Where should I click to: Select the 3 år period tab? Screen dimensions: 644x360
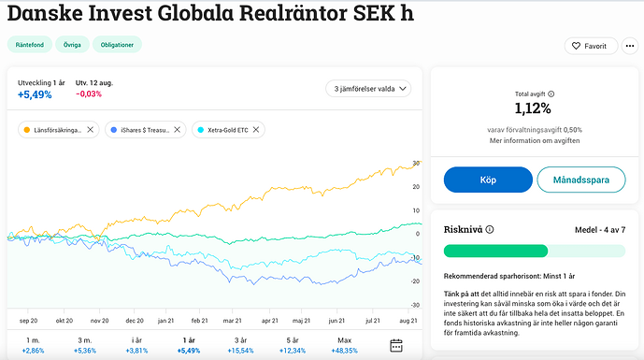pyautogui.click(x=240, y=345)
